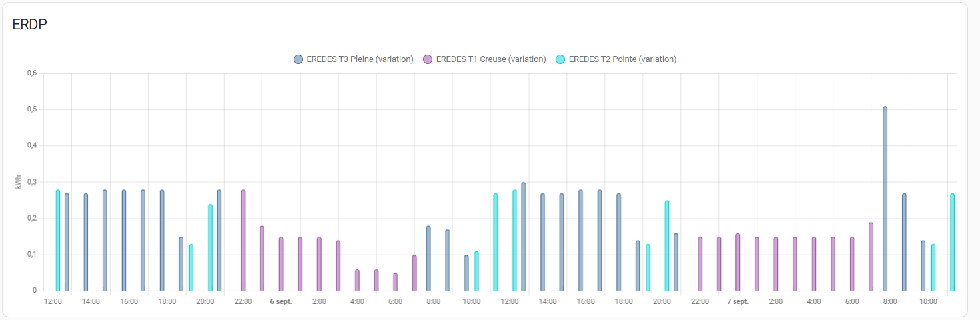Select the last cyan bar at far right
The height and width of the screenshot is (320, 980).
click(x=952, y=242)
